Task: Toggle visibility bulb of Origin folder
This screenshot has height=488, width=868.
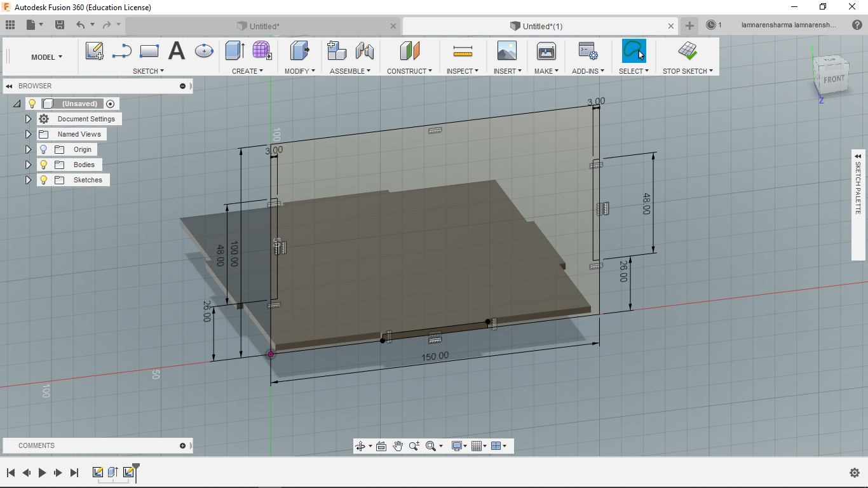Action: click(x=43, y=149)
